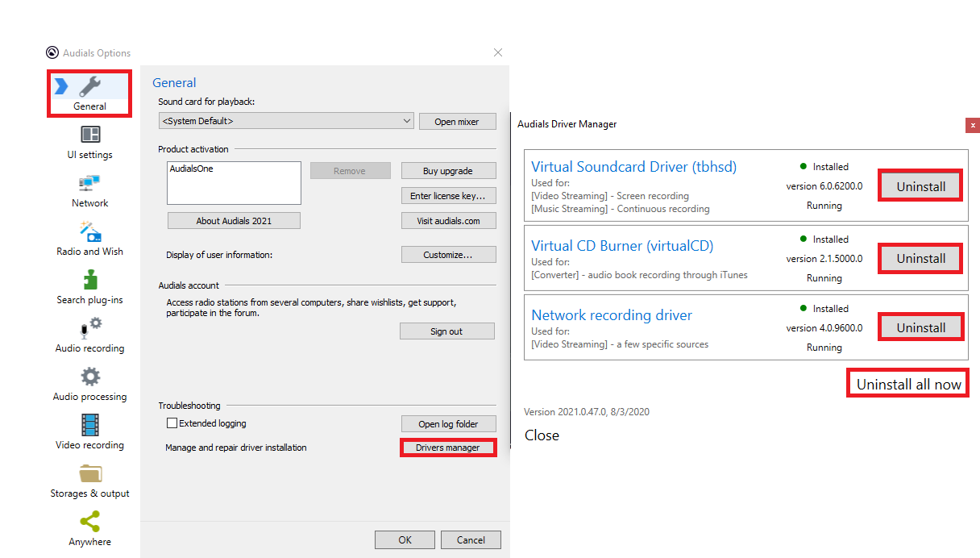Click Uninstall all now
This screenshot has height=558, width=980.
coord(909,385)
